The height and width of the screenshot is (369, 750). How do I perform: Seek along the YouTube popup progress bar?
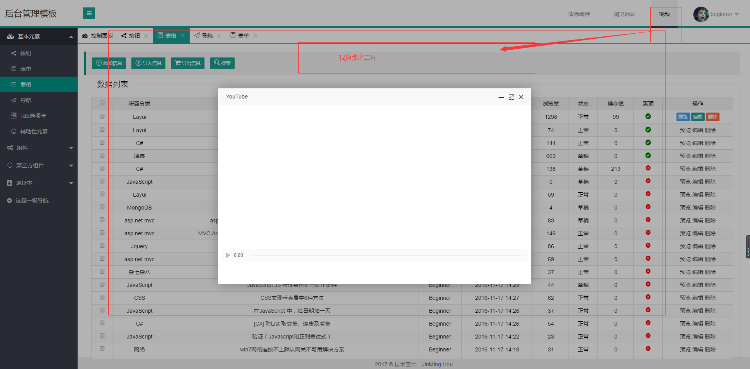coord(386,255)
